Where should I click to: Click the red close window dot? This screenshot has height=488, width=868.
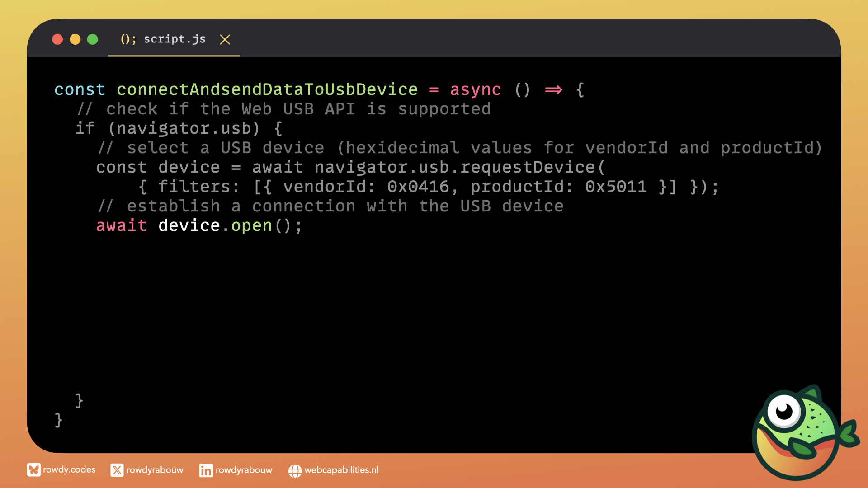tap(57, 40)
